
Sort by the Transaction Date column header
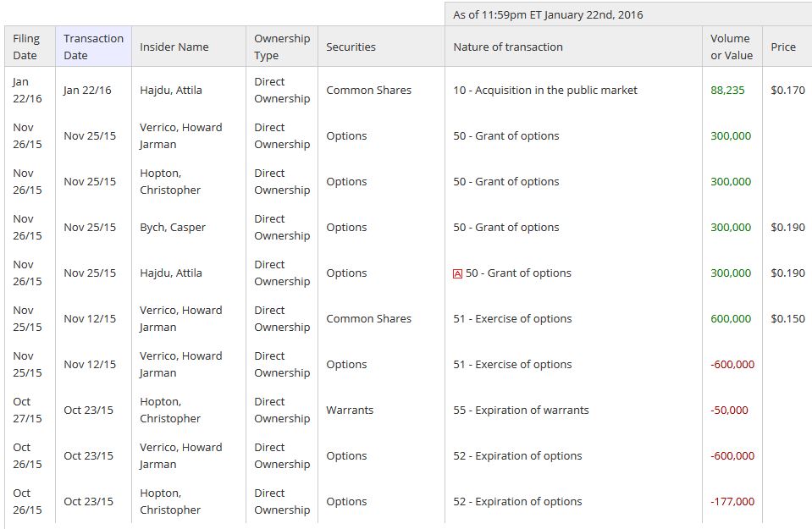[93, 47]
